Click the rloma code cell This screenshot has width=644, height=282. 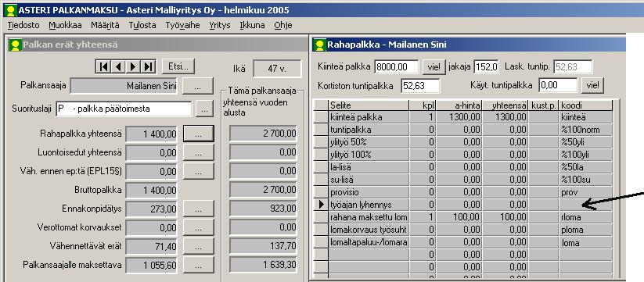tap(585, 217)
